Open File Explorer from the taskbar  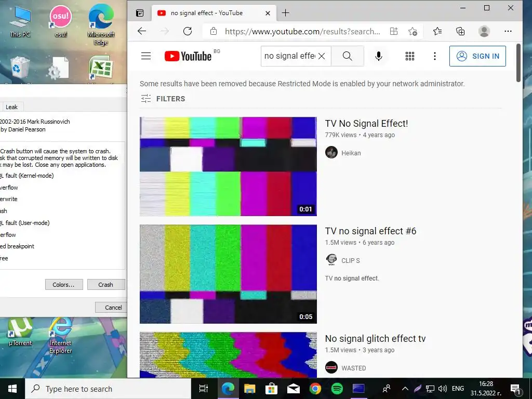pos(250,389)
